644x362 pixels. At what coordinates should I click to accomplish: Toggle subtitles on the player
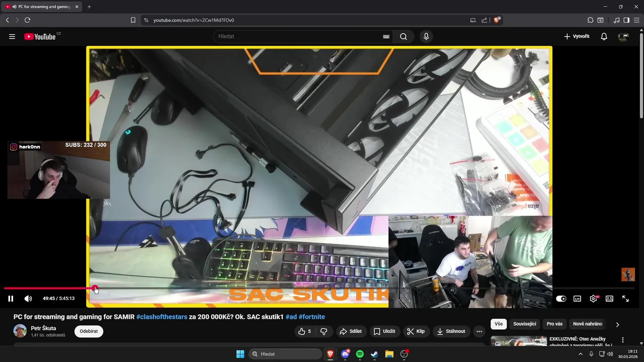coord(577,299)
